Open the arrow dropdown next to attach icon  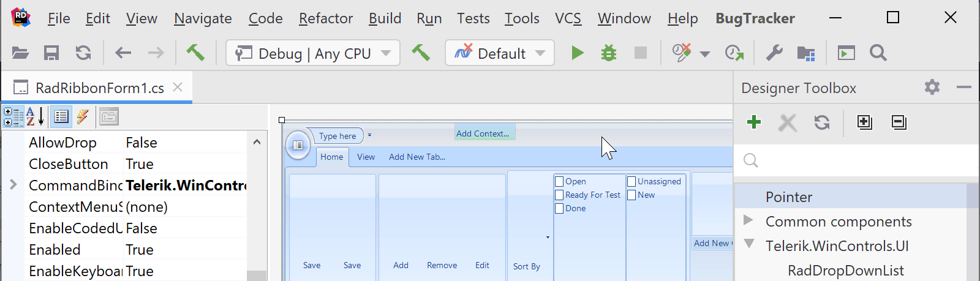[705, 54]
